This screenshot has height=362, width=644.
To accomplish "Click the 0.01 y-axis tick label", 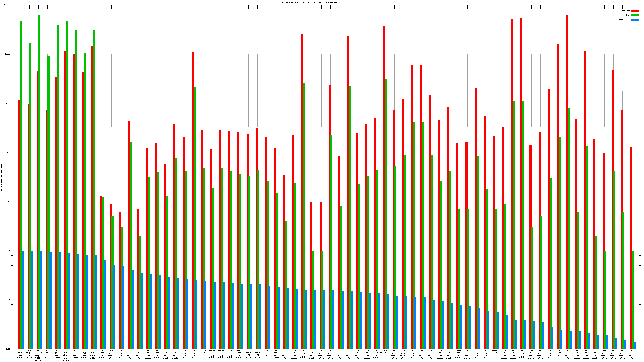I will coord(8,349).
